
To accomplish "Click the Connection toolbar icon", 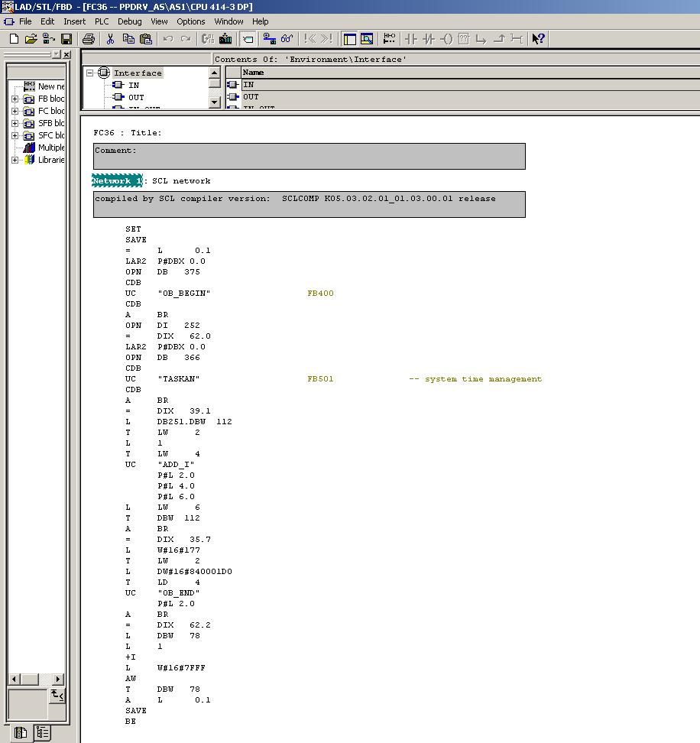I will (517, 39).
